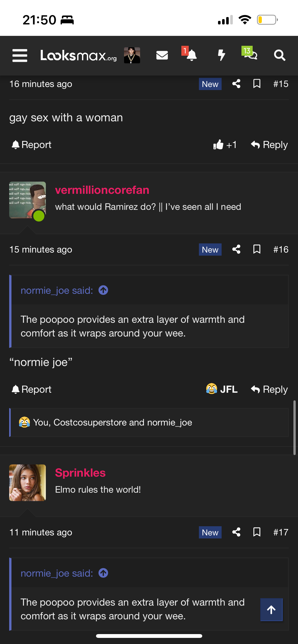Share post #17 using the share icon
The height and width of the screenshot is (644, 298).
236,532
